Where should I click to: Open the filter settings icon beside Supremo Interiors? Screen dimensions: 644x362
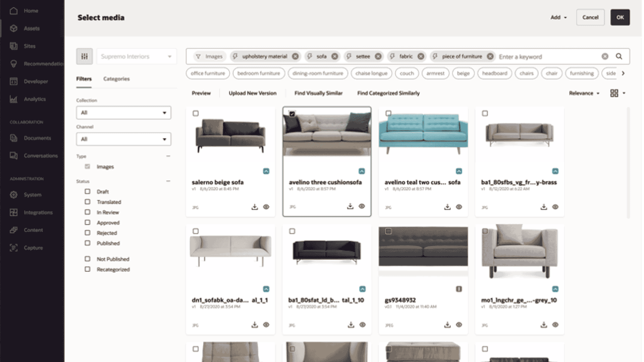pyautogui.click(x=84, y=56)
